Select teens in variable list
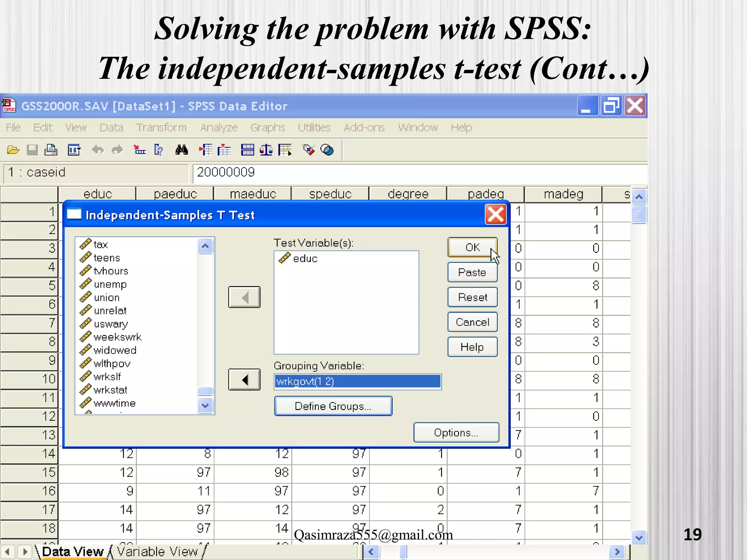 pos(107,258)
